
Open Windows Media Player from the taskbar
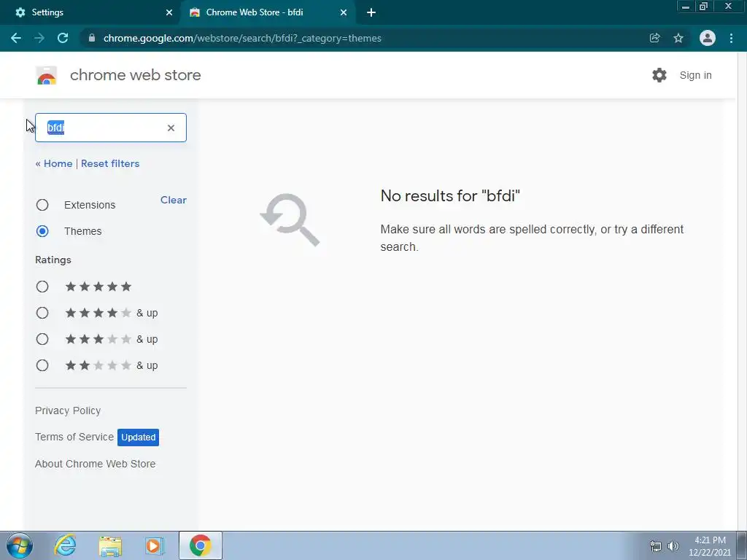155,545
